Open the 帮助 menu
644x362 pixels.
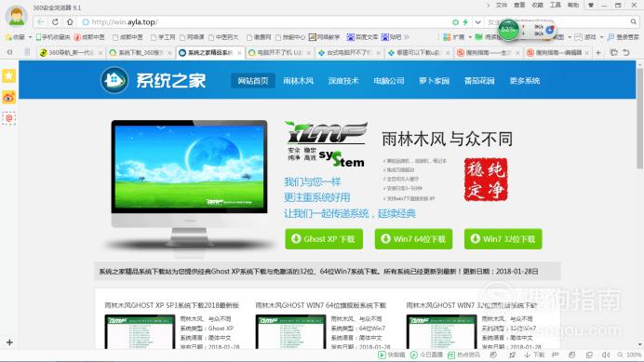pos(573,5)
